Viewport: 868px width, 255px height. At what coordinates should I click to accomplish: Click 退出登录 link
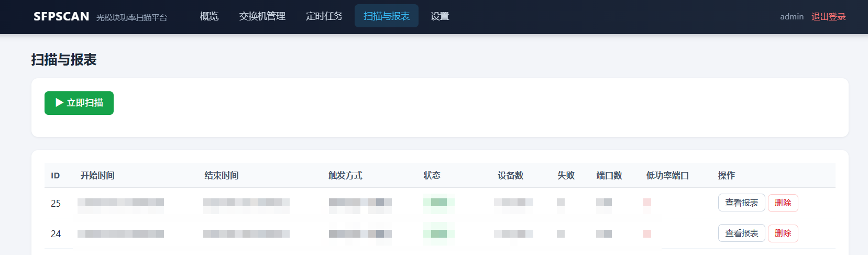829,17
